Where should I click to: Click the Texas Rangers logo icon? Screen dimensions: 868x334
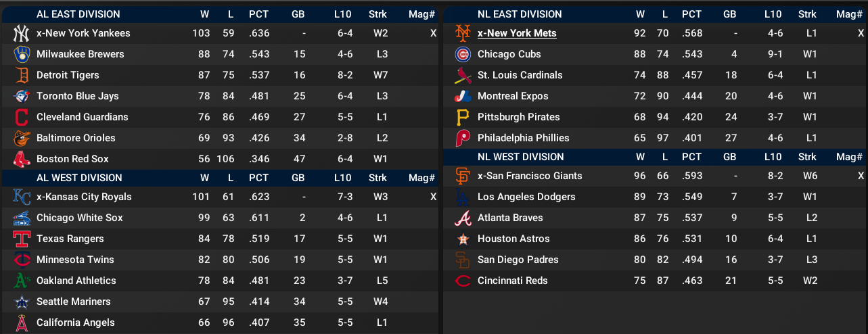tap(22, 239)
